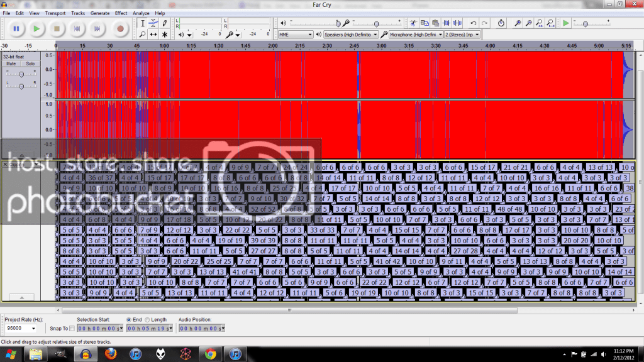Click the Silence audio icon
The width and height of the screenshot is (644, 362).
point(457,23)
